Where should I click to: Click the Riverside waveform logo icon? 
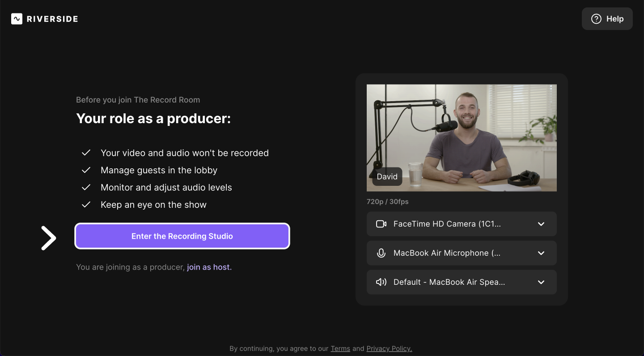click(x=17, y=19)
